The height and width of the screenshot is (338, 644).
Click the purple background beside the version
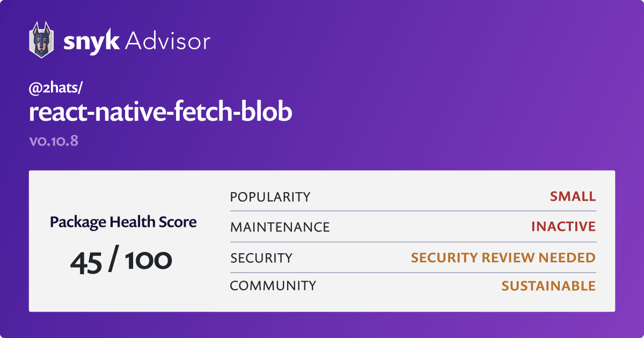[322, 142]
